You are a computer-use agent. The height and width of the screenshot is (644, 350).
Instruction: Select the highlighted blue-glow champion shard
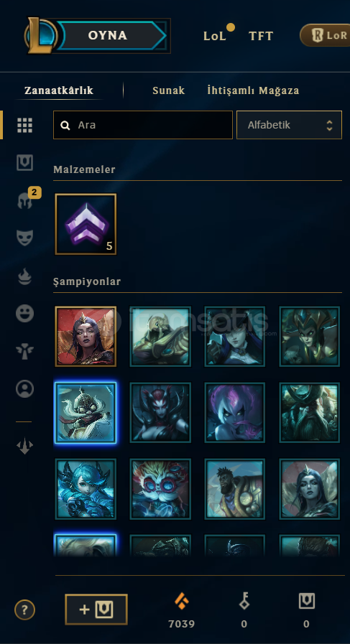(86, 413)
